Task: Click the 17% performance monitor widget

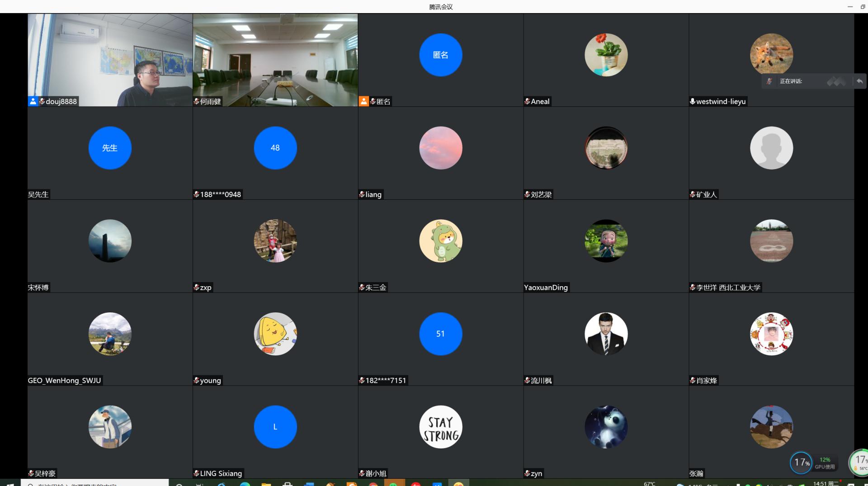Action: pos(801,462)
